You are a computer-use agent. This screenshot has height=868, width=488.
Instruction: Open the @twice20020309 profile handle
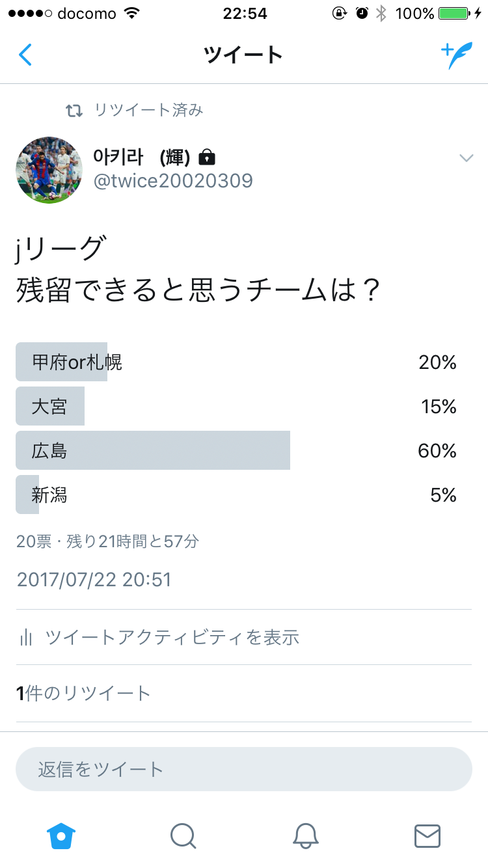[x=173, y=181]
